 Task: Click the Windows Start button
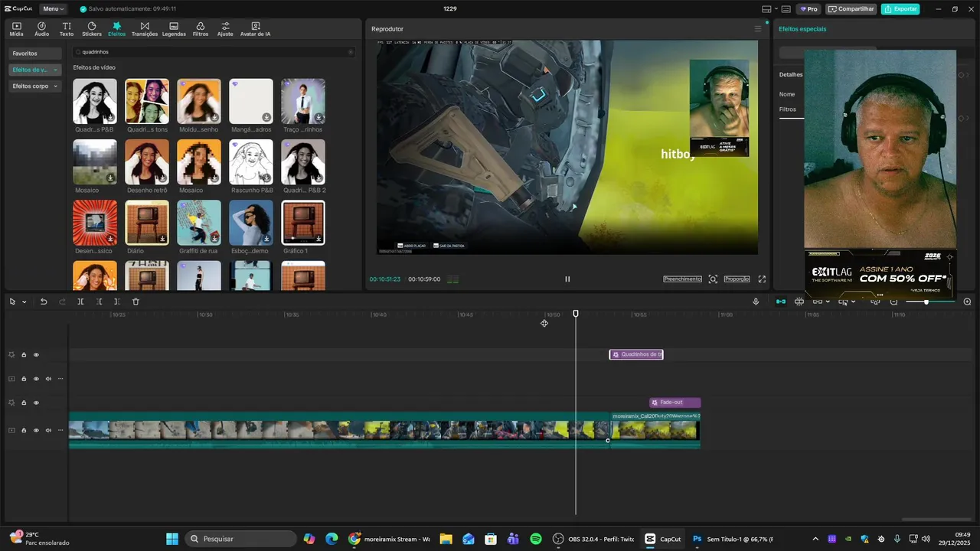[x=172, y=539]
